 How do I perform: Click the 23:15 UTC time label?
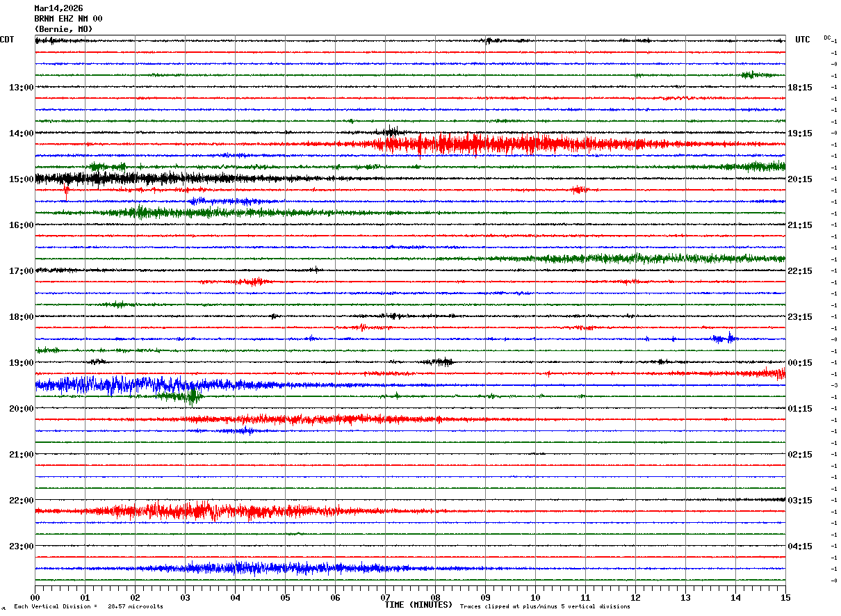pyautogui.click(x=800, y=317)
